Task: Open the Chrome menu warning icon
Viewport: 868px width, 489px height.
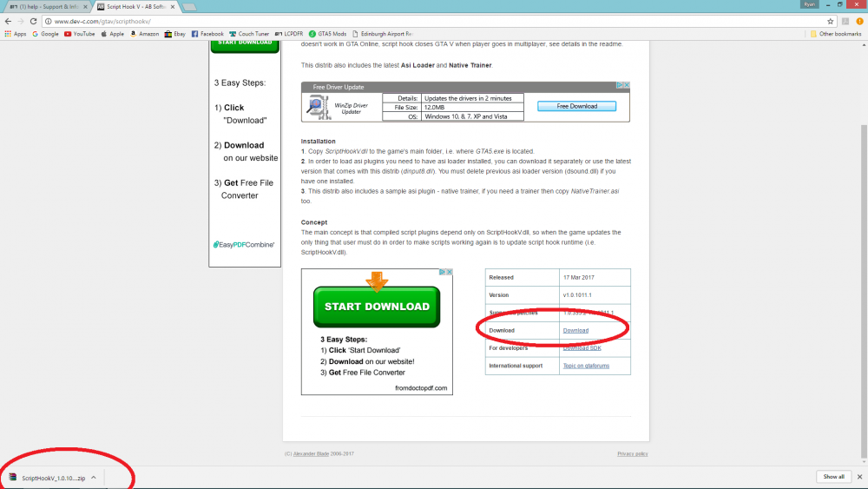Action: coord(859,21)
